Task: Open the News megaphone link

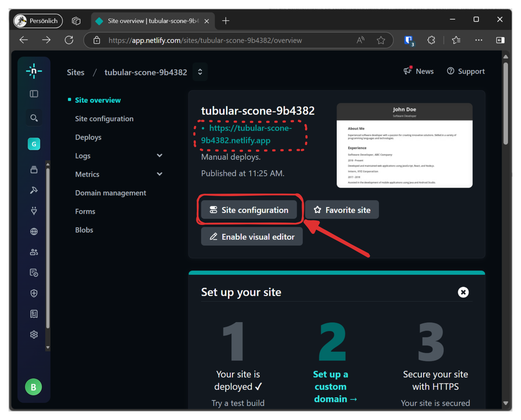Action: pyautogui.click(x=418, y=71)
